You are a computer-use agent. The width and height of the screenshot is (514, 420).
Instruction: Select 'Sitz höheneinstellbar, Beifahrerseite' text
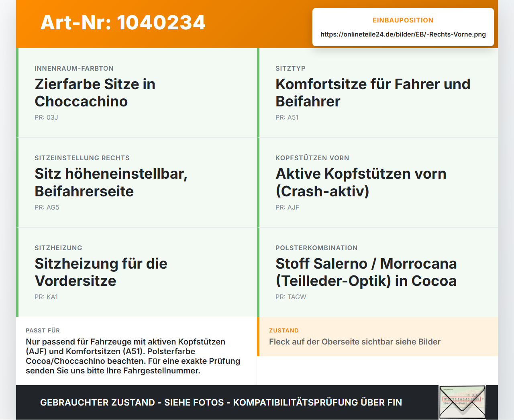(111, 182)
